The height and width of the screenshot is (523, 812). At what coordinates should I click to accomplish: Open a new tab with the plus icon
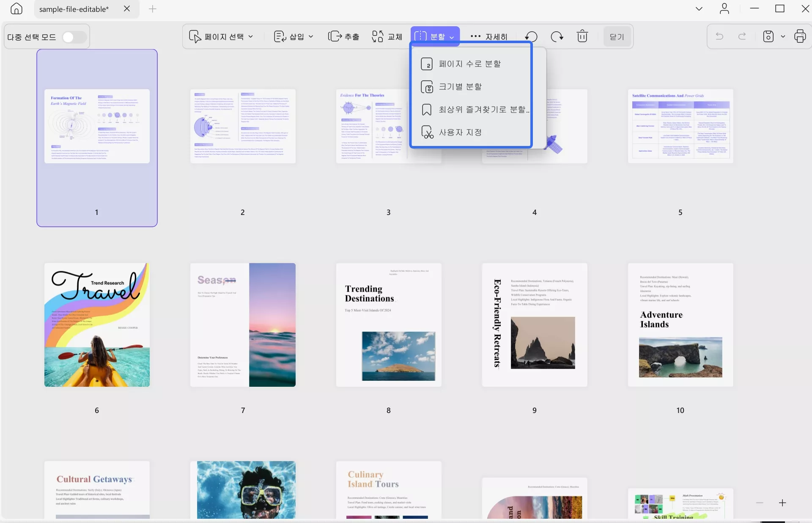tap(153, 9)
